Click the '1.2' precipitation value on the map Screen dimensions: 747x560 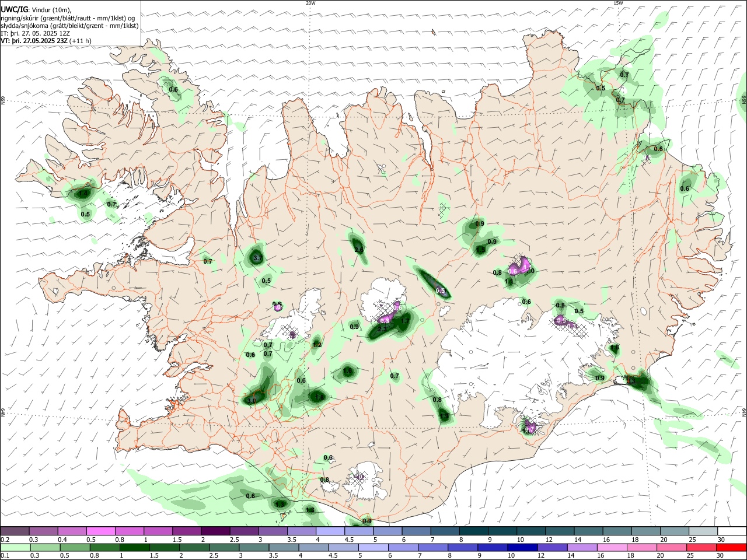coord(317,345)
